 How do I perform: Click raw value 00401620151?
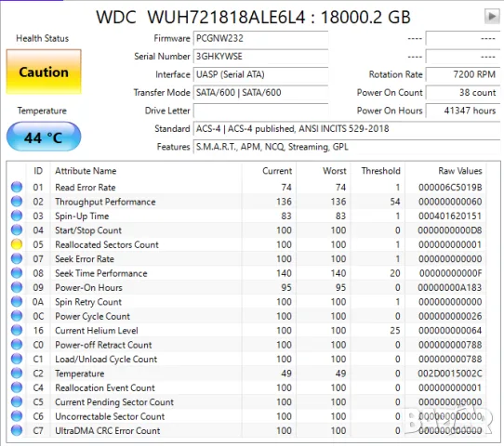(x=450, y=216)
